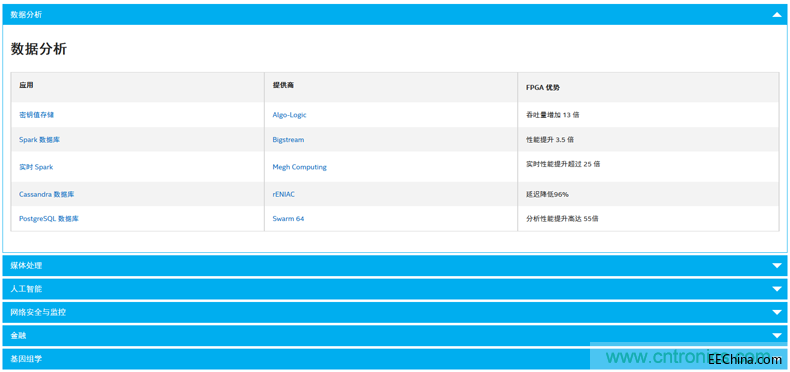The height and width of the screenshot is (372, 790).
Task: Visit the Megh Computing provider link
Action: pos(299,167)
